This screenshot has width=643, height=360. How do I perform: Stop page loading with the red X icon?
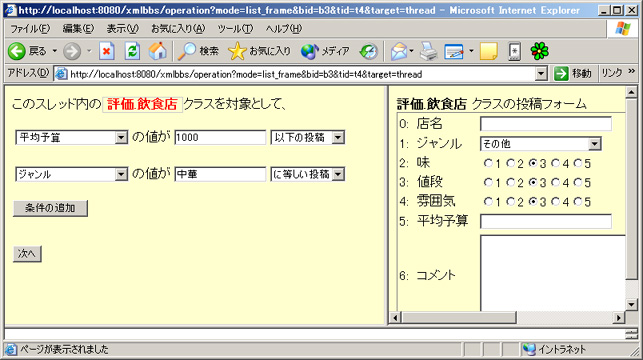[x=107, y=51]
